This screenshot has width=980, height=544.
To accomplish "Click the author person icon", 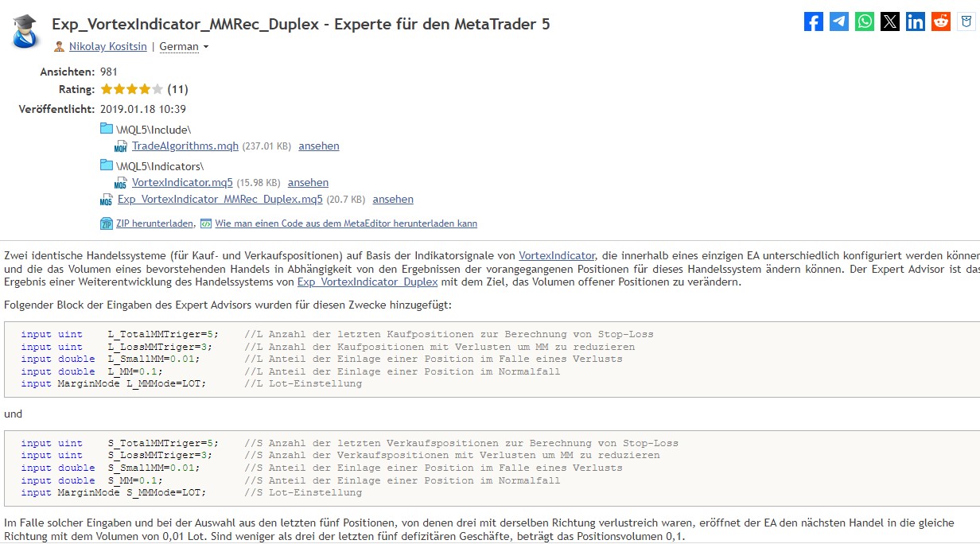I will [x=59, y=47].
